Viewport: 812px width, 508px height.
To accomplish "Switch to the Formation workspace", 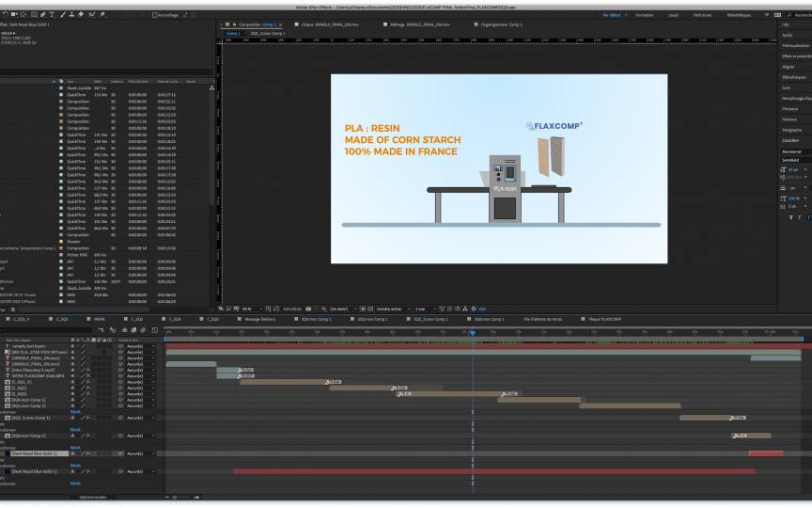I will point(644,15).
